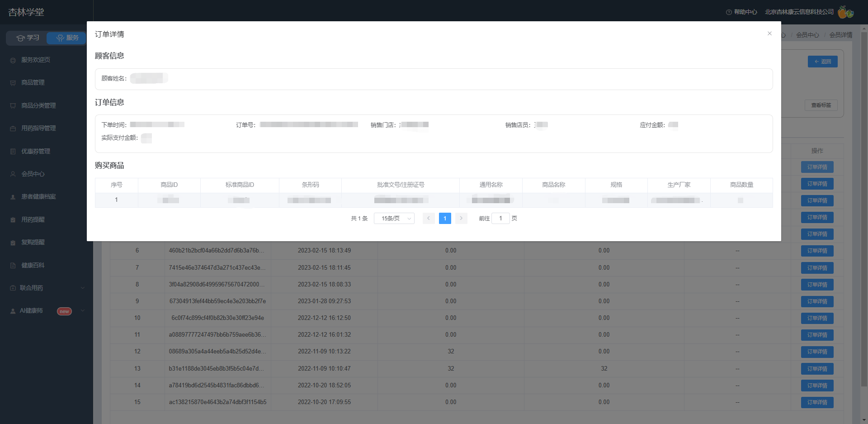
Task: Close the 订单详情 dialog
Action: [x=769, y=33]
